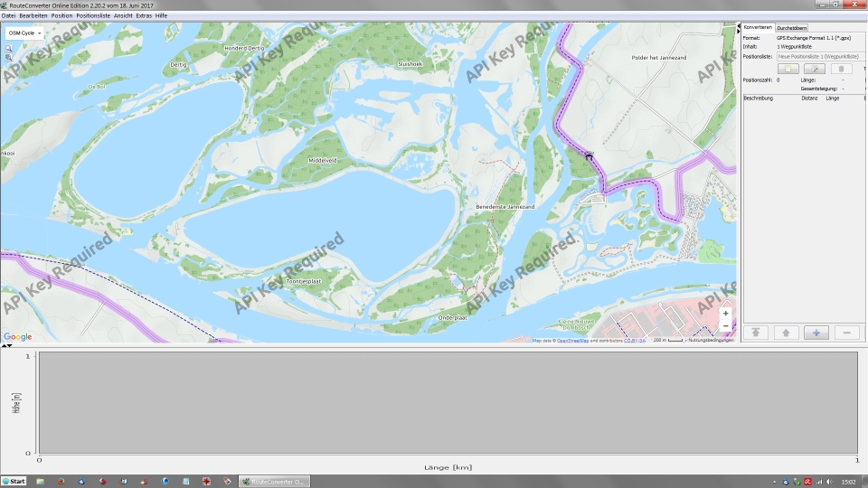Open the Positionsliste combo box
Image resolution: width=868 pixels, height=488 pixels.
click(x=818, y=56)
